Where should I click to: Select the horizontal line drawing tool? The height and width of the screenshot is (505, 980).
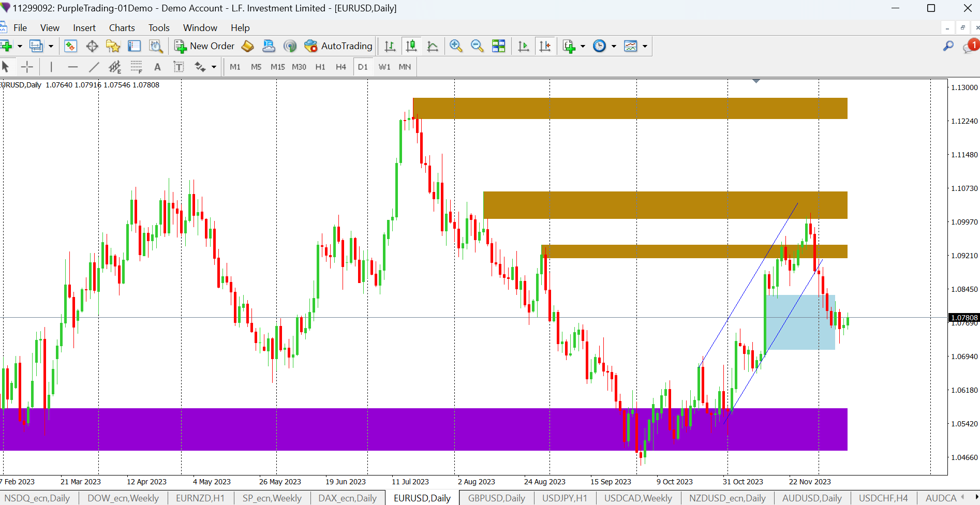pyautogui.click(x=72, y=67)
